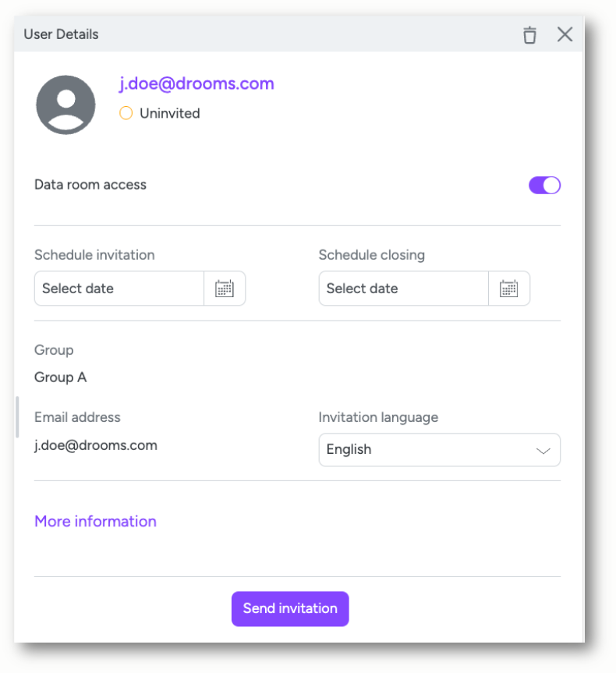This screenshot has width=616, height=673.
Task: Click the chevron arrow beside English
Action: [x=543, y=451]
